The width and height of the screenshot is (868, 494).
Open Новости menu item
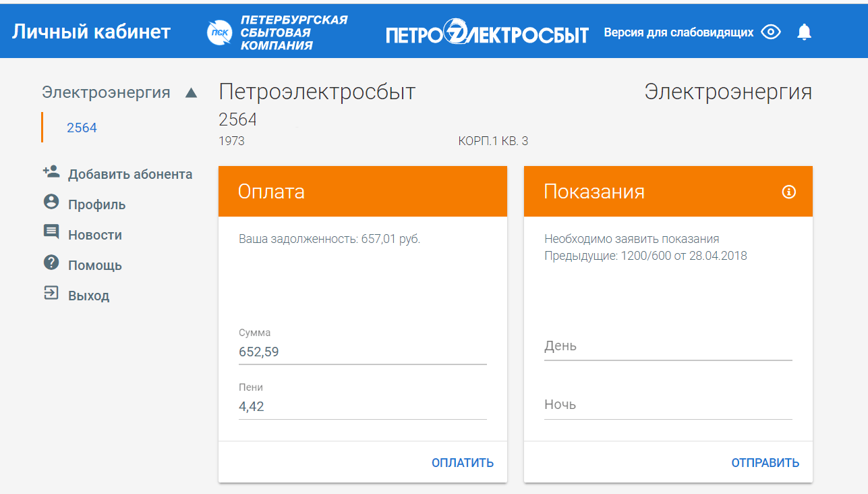coord(95,235)
